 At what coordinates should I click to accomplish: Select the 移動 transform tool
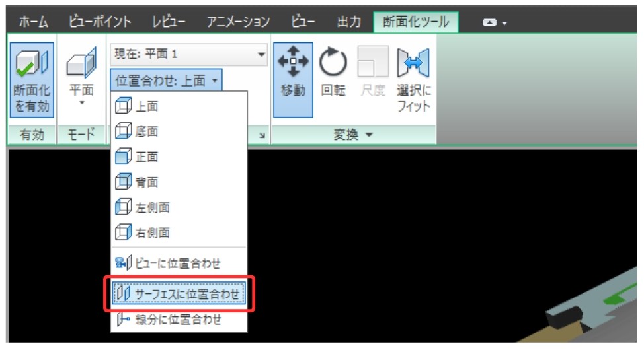pyautogui.click(x=293, y=80)
